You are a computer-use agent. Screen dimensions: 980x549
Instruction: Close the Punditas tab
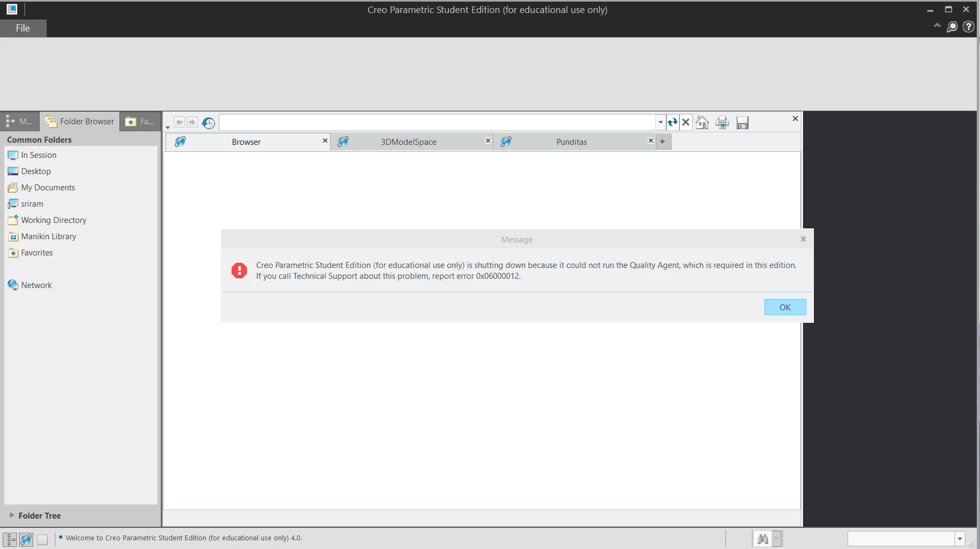[x=651, y=141]
